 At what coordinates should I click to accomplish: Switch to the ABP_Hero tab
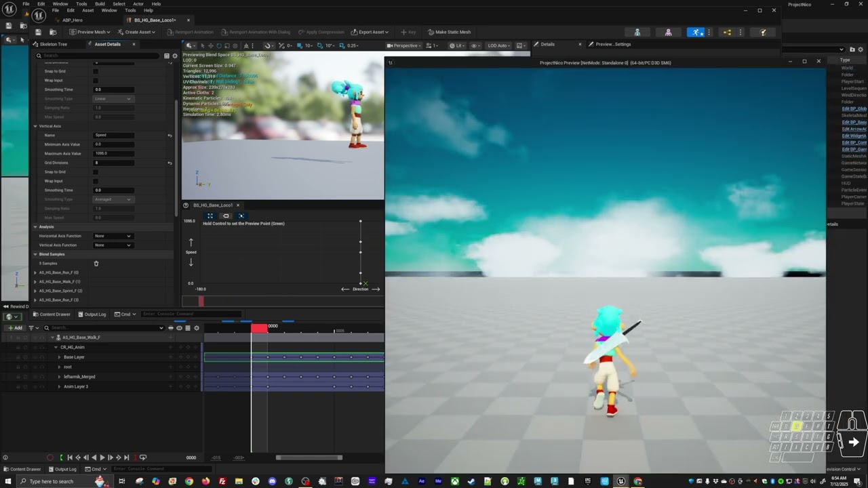click(x=72, y=20)
